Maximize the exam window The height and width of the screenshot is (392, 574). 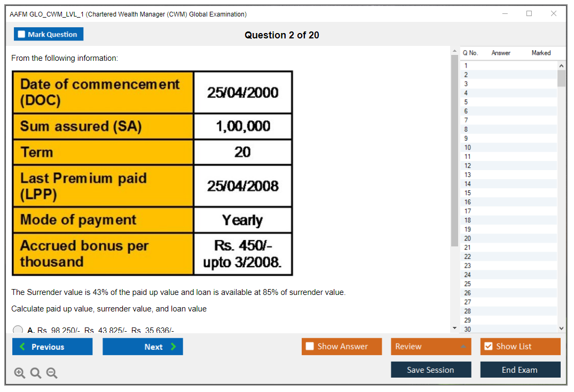click(529, 14)
